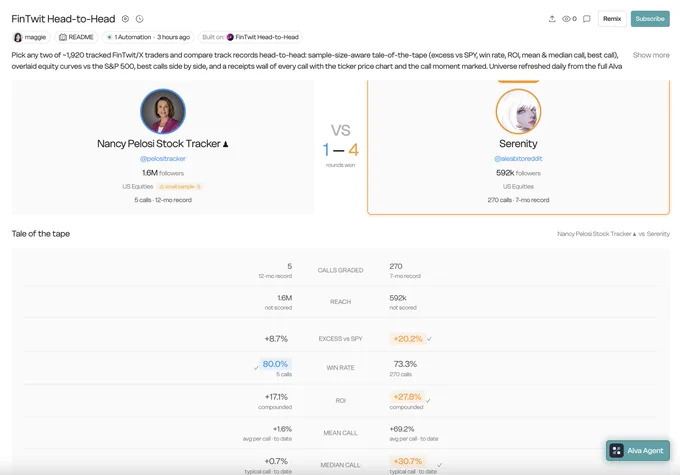Screen dimensions: 680x475
Task: Click the +27.8% ROI value
Action: click(407, 397)
